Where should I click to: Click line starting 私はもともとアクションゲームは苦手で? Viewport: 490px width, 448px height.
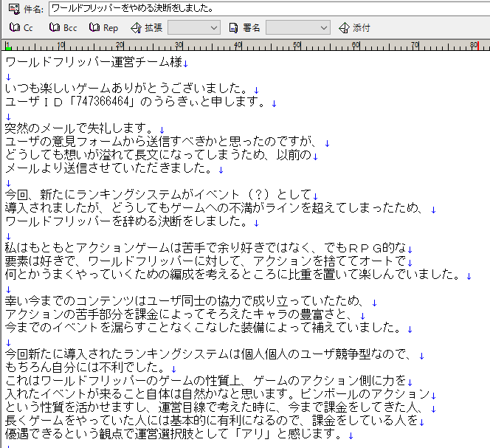pos(206,248)
